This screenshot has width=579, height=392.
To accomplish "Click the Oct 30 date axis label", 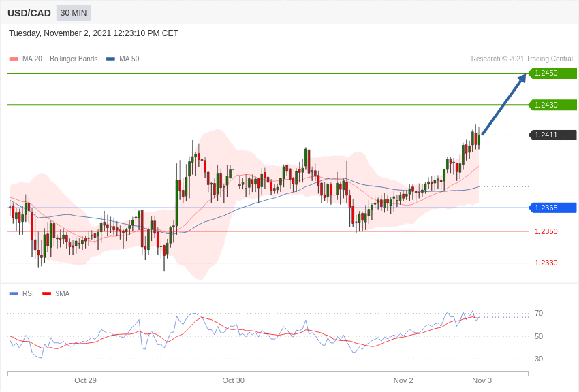I will coord(233,380).
